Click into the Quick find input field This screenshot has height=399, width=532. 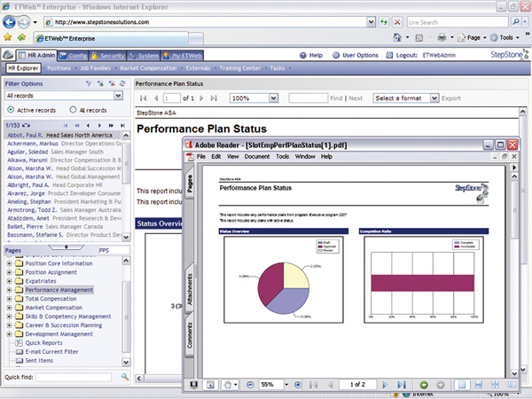[x=73, y=378]
